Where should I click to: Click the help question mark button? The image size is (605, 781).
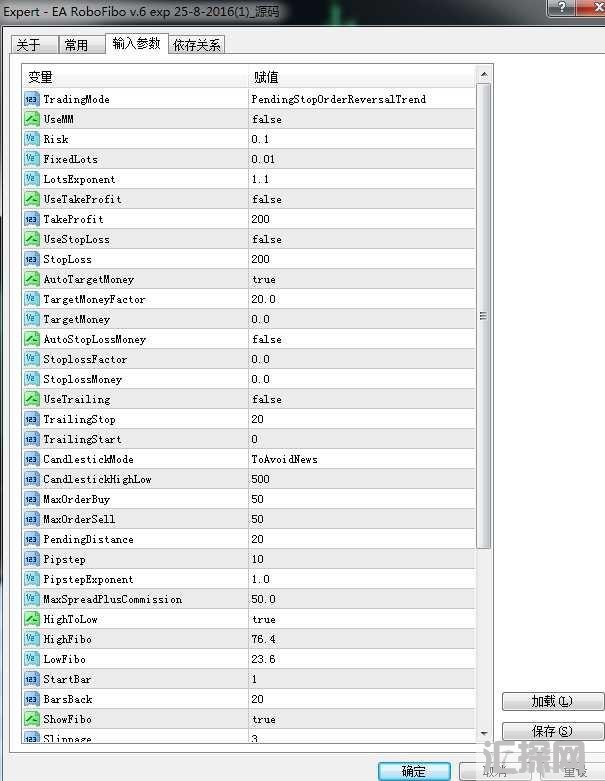coord(561,8)
